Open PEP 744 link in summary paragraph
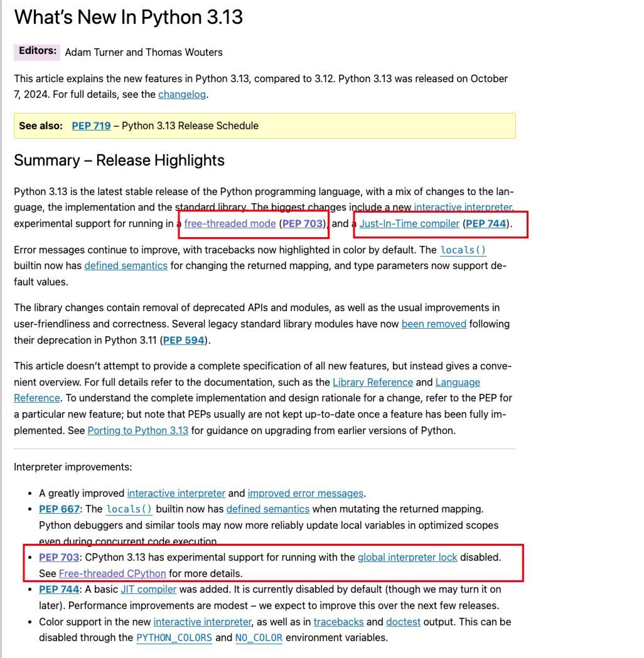This screenshot has height=658, width=644. click(486, 224)
